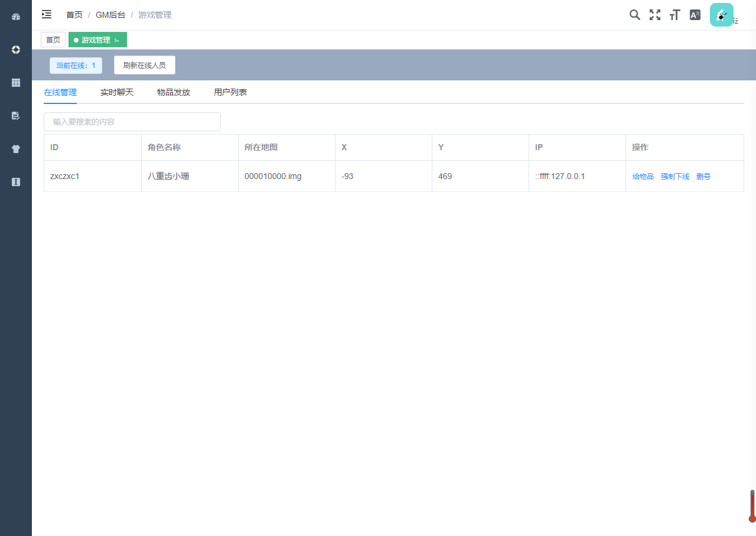Switch to the 物品发放 tab
The width and height of the screenshot is (756, 536).
(174, 92)
